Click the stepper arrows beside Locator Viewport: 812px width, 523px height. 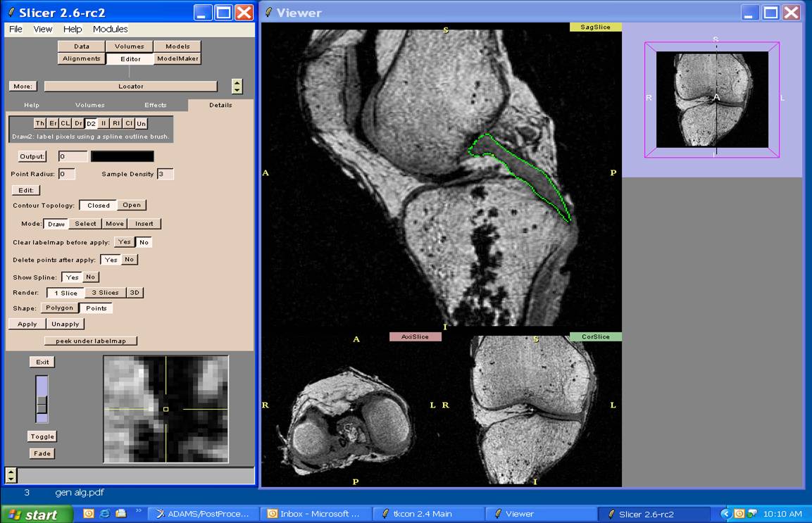click(237, 87)
